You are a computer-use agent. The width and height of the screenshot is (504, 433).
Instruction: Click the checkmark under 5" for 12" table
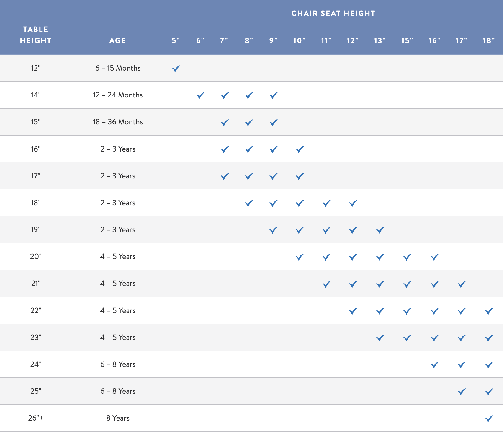[176, 69]
